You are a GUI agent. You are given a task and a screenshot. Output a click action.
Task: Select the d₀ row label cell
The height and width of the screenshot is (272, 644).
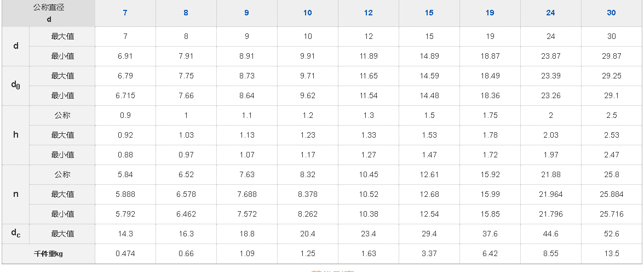coord(16,86)
